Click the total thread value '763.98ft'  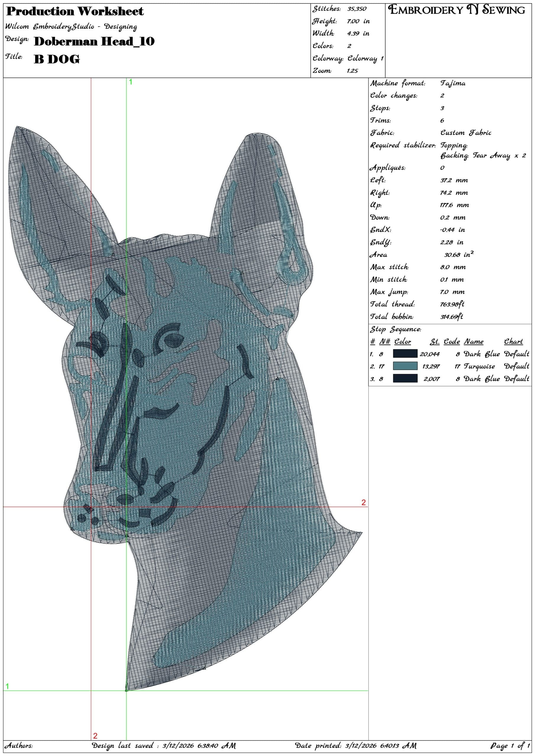452,304
